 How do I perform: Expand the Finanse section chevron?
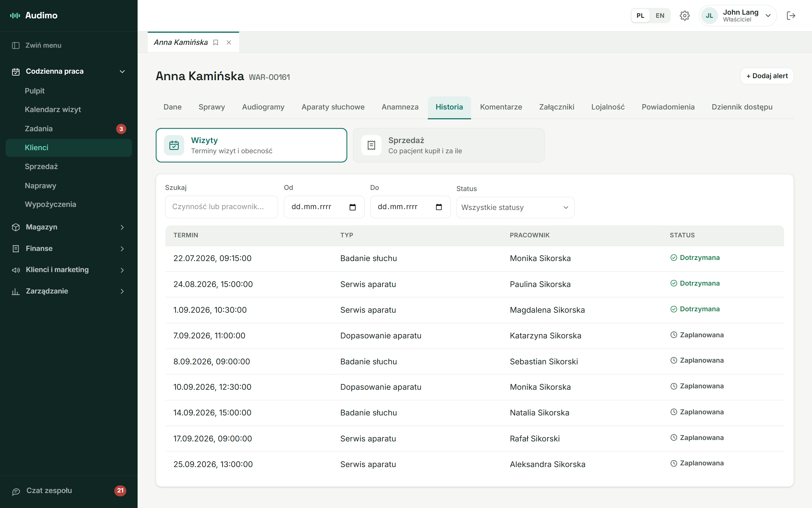122,249
